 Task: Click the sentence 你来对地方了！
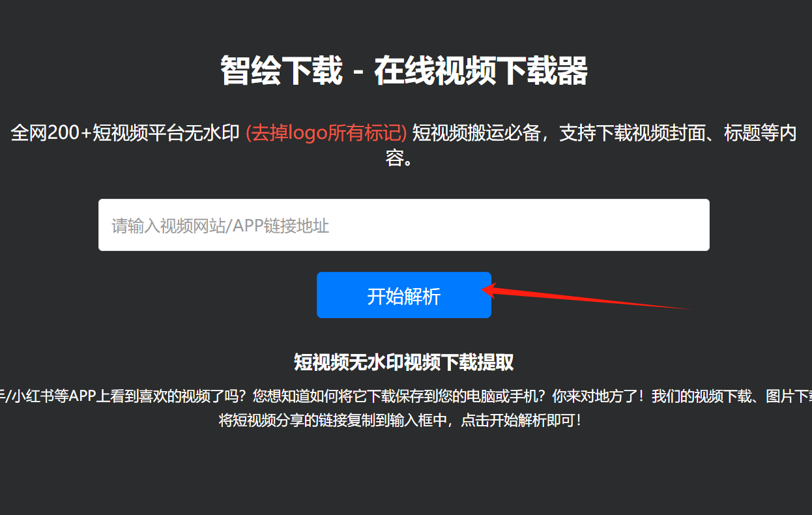pyautogui.click(x=598, y=396)
